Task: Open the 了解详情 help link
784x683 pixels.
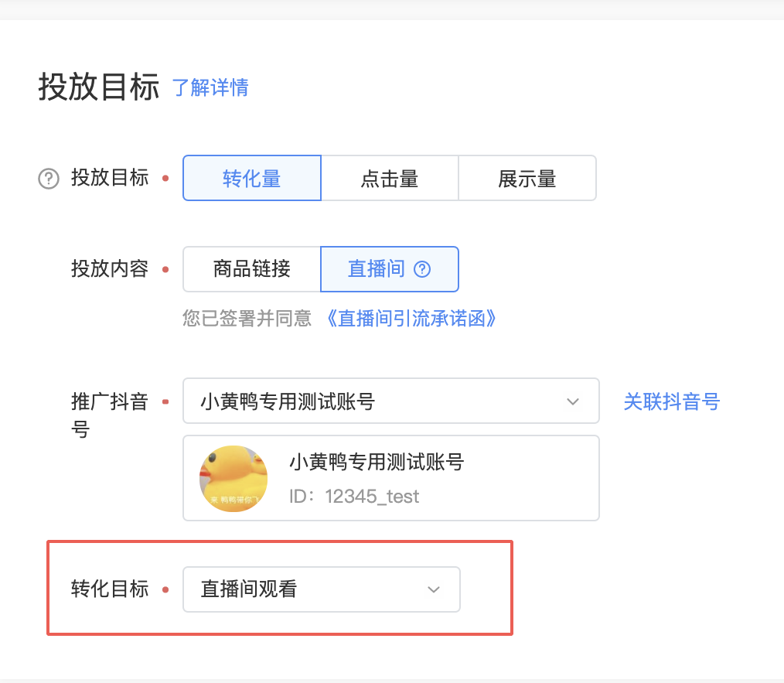Action: (210, 88)
